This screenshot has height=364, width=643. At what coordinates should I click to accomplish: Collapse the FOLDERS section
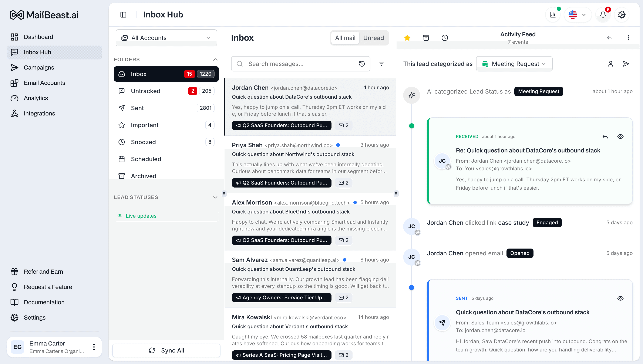click(215, 60)
